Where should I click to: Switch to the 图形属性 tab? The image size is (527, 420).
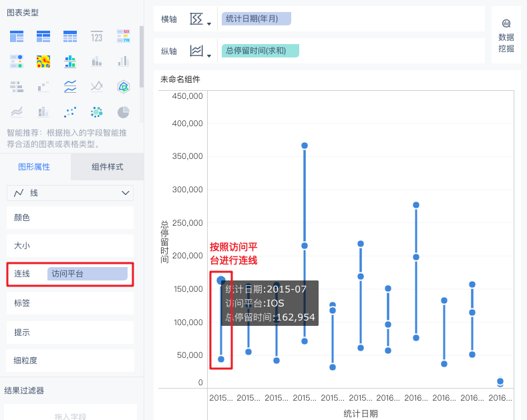pos(34,167)
